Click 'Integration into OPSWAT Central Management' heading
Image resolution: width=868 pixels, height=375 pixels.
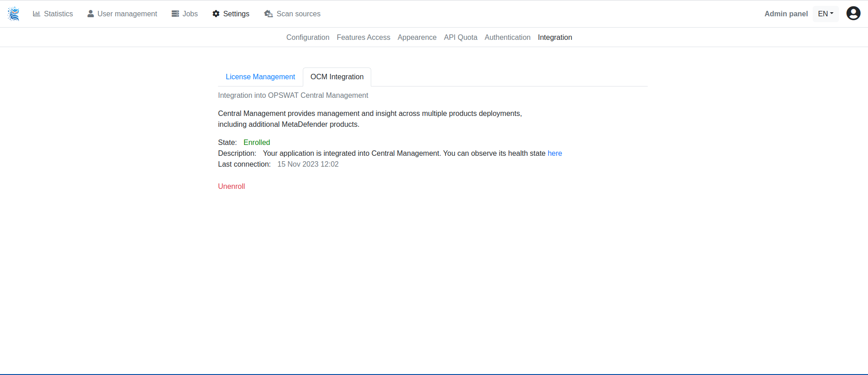(293, 95)
